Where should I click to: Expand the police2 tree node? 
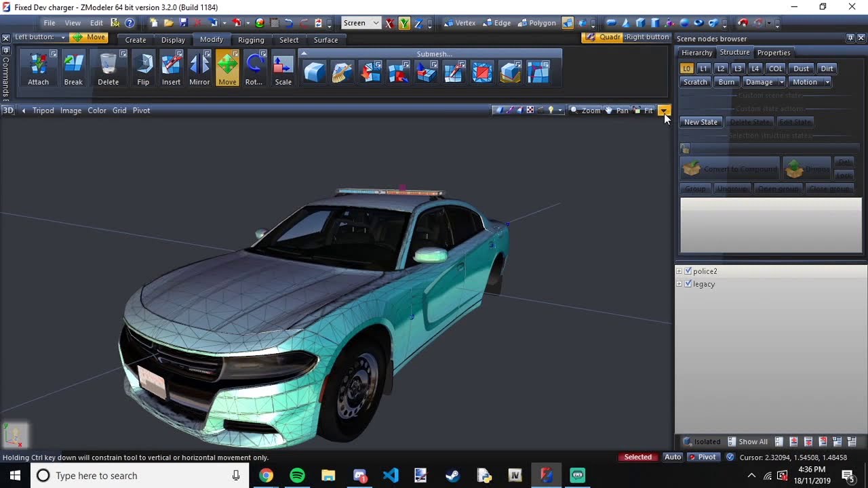click(679, 271)
